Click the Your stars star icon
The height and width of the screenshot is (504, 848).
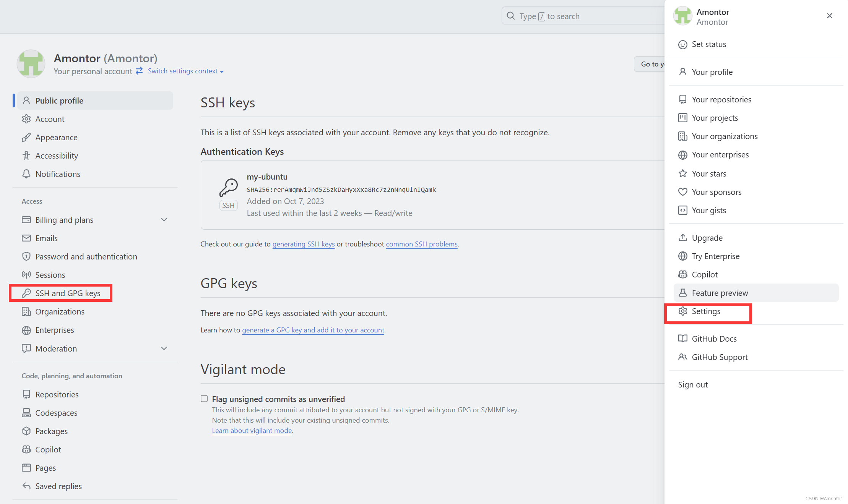683,173
